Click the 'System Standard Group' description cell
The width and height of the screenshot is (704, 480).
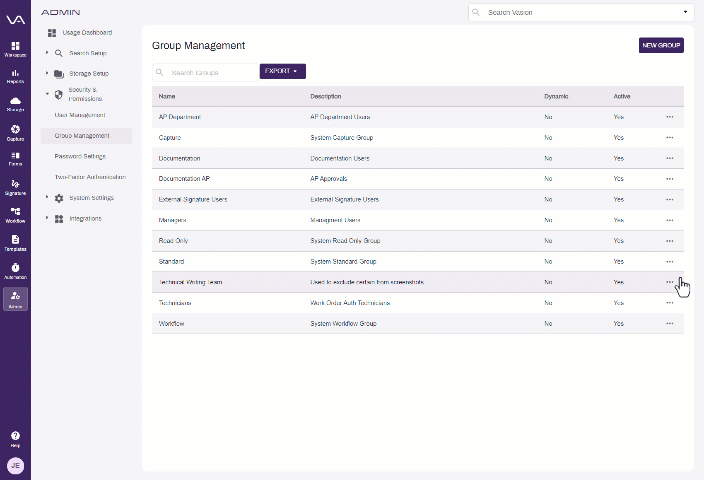(x=343, y=261)
